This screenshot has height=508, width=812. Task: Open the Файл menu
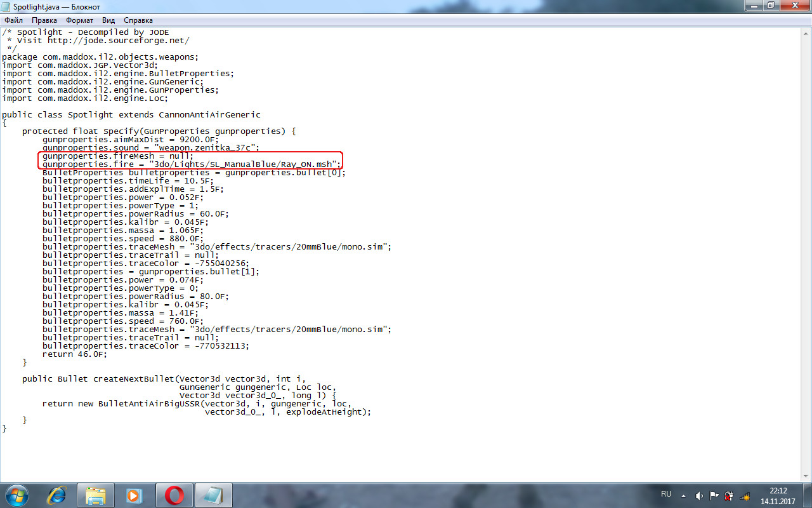coord(13,20)
